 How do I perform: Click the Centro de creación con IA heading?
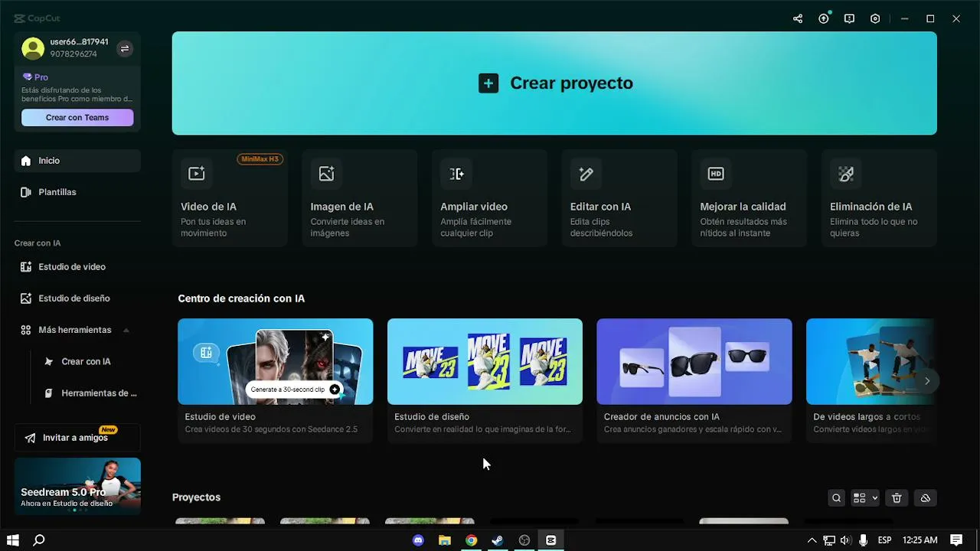point(241,298)
